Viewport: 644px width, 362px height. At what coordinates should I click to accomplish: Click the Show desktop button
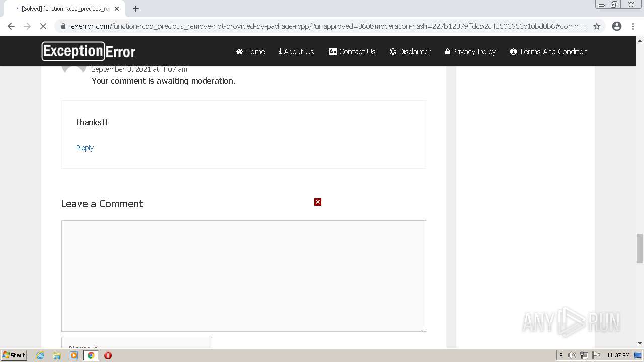click(x=638, y=355)
